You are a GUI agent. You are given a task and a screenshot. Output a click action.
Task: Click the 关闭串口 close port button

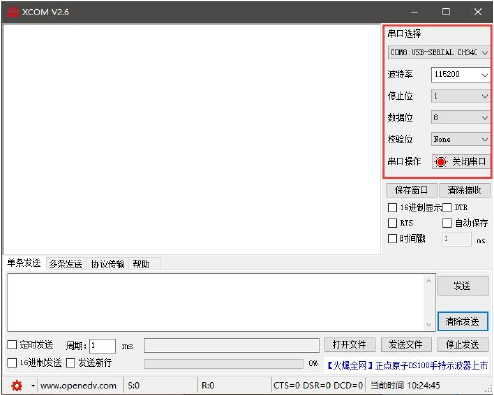coord(461,162)
